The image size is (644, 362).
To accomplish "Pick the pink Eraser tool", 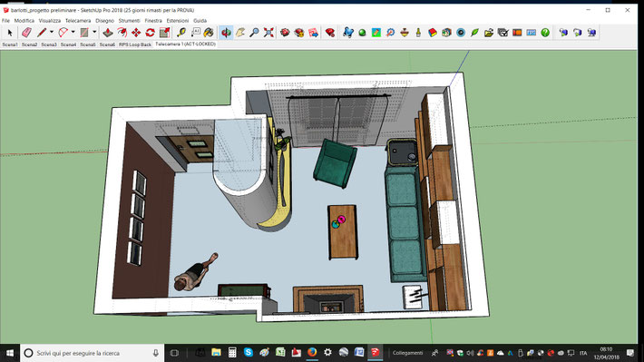I will click(x=26, y=33).
